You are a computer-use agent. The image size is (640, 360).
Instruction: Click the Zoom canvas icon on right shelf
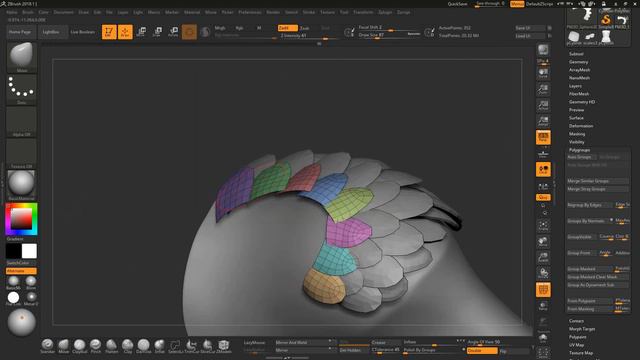coord(543,89)
